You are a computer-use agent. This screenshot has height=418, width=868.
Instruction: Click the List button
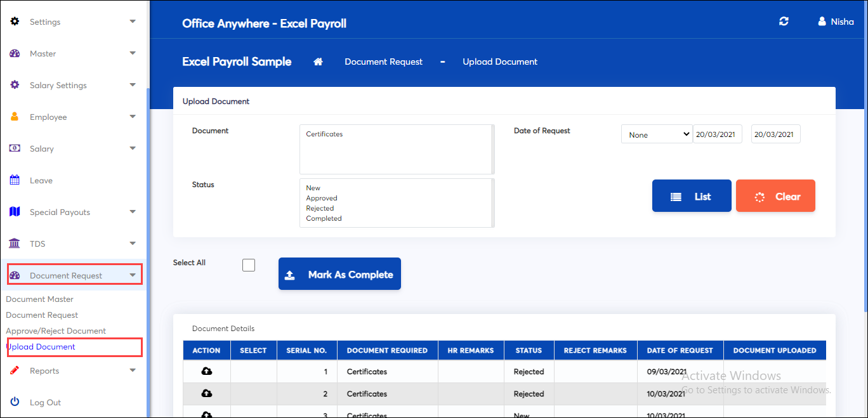pyautogui.click(x=692, y=196)
